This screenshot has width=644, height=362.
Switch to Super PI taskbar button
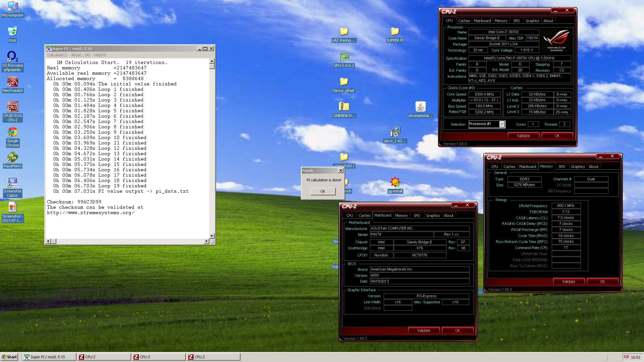pyautogui.click(x=49, y=357)
